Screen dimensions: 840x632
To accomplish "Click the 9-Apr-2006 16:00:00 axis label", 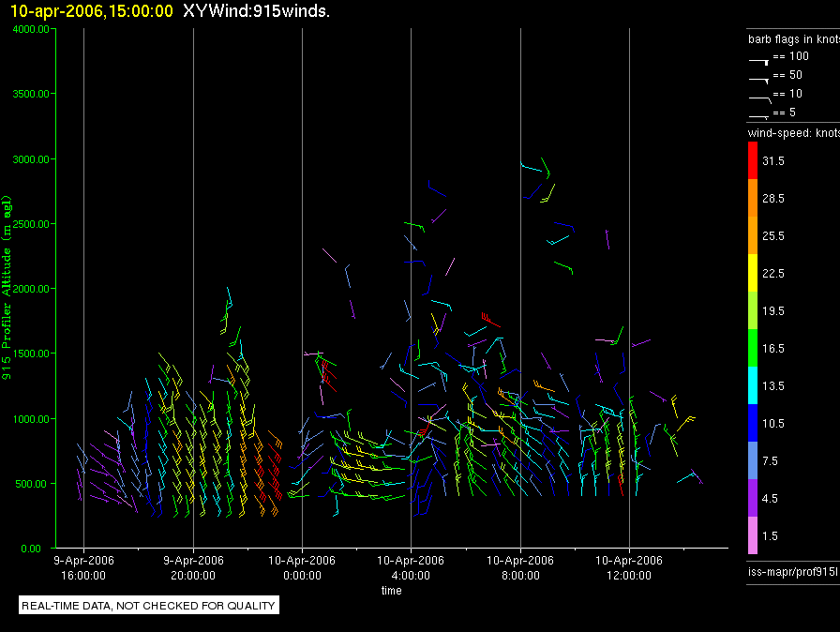I will pos(83,567).
